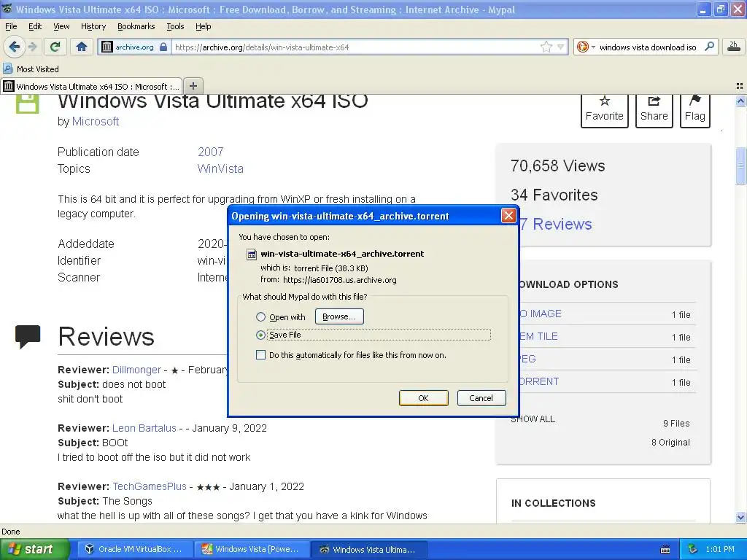The width and height of the screenshot is (747, 560).
Task: Select the Save File radio option
Action: point(260,335)
